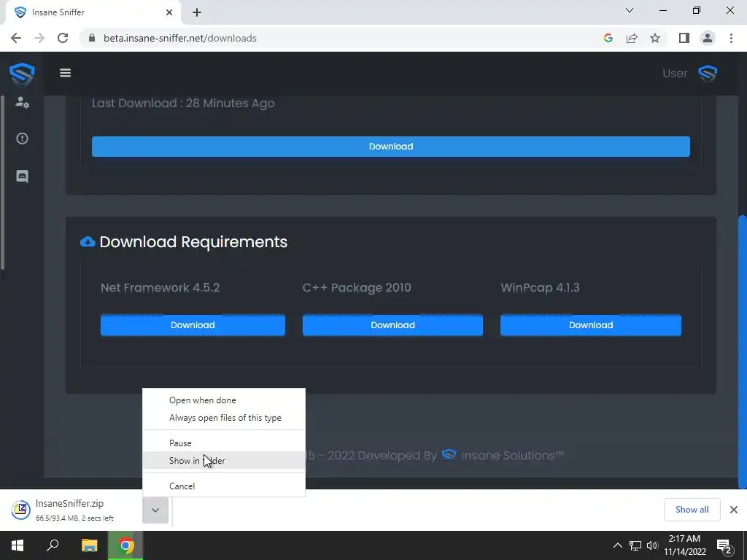The width and height of the screenshot is (747, 560).
Task: Click C++ Package 2010 label
Action: point(357,287)
